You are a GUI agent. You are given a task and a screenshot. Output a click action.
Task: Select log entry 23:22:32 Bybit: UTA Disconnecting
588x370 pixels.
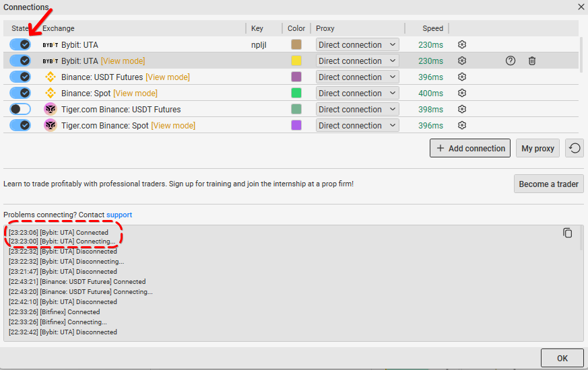click(x=67, y=262)
